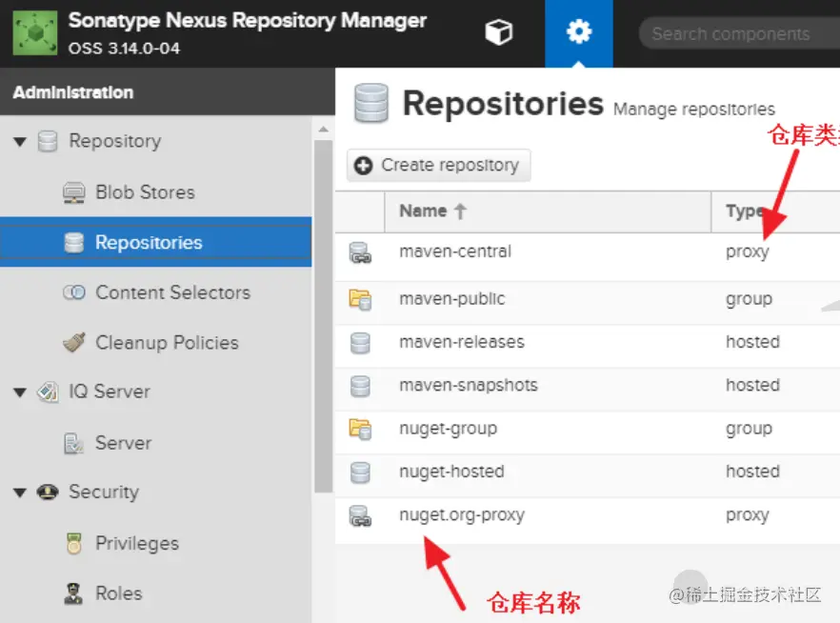Click the Cleanup Policies broom icon

coord(74,342)
